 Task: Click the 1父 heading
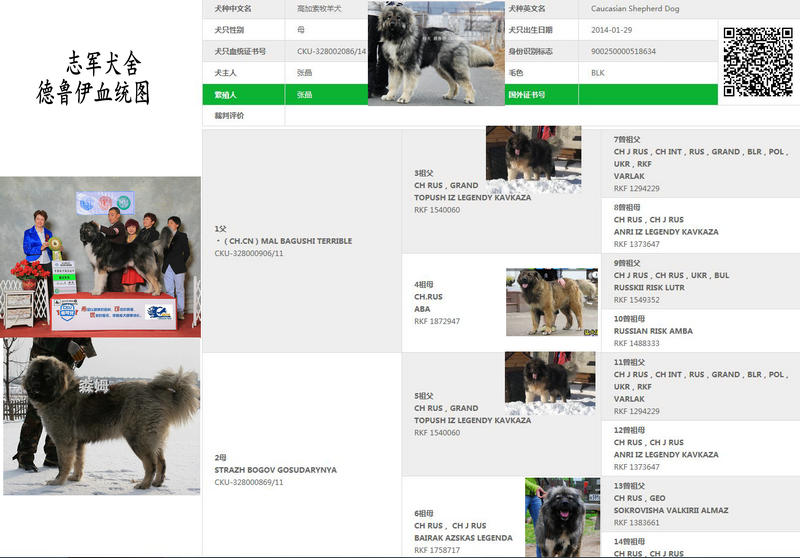(x=220, y=229)
